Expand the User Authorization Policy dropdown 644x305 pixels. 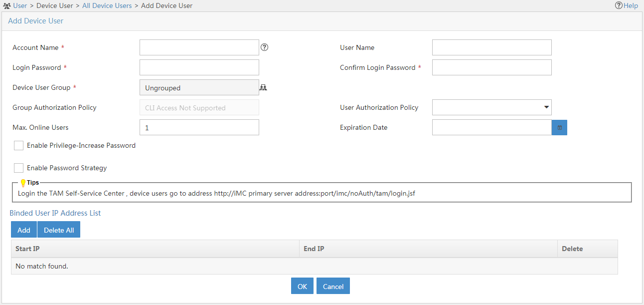coord(491,107)
